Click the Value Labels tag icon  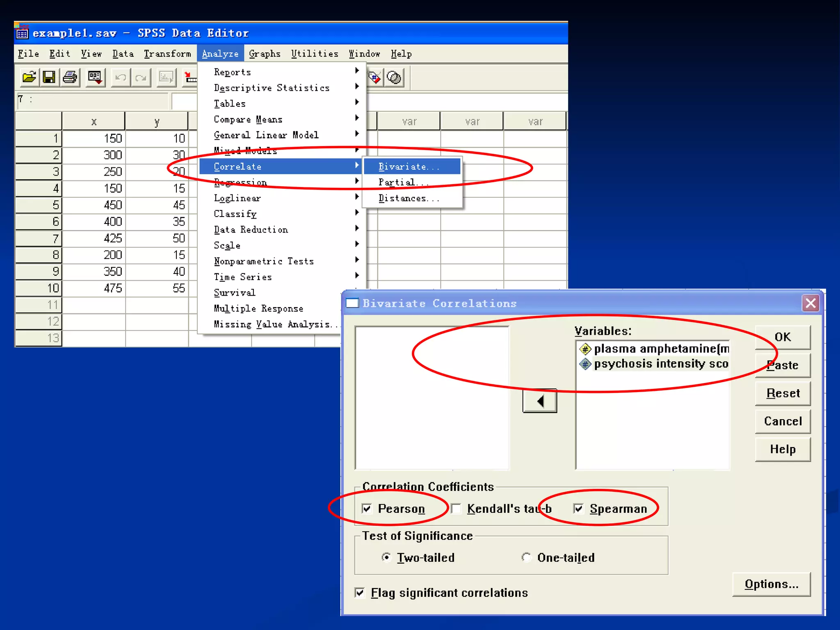coord(374,77)
